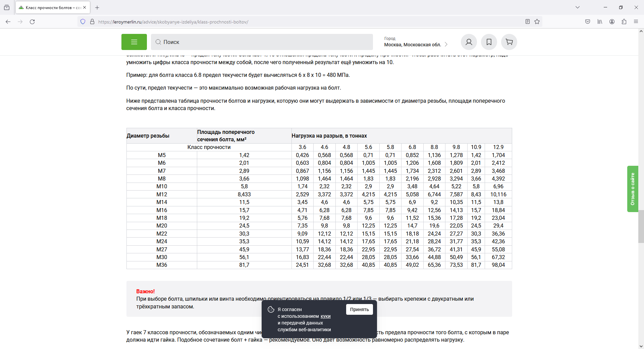Image resolution: width=644 pixels, height=349 pixels.
Task: Open Firefox account icon
Action: click(612, 21)
